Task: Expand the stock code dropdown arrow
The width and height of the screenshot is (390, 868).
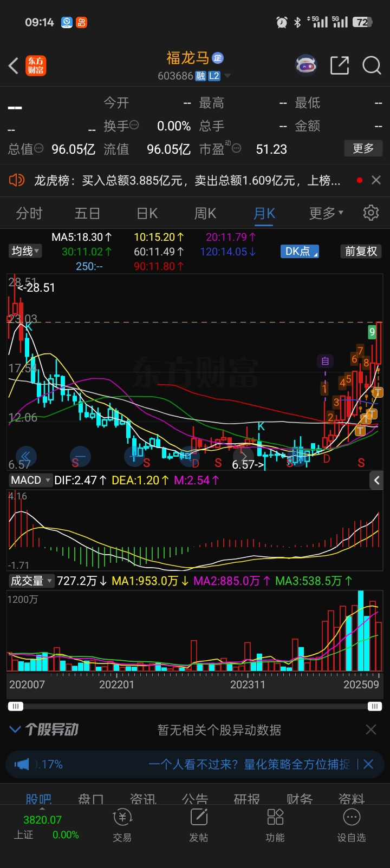Action: 227,76
